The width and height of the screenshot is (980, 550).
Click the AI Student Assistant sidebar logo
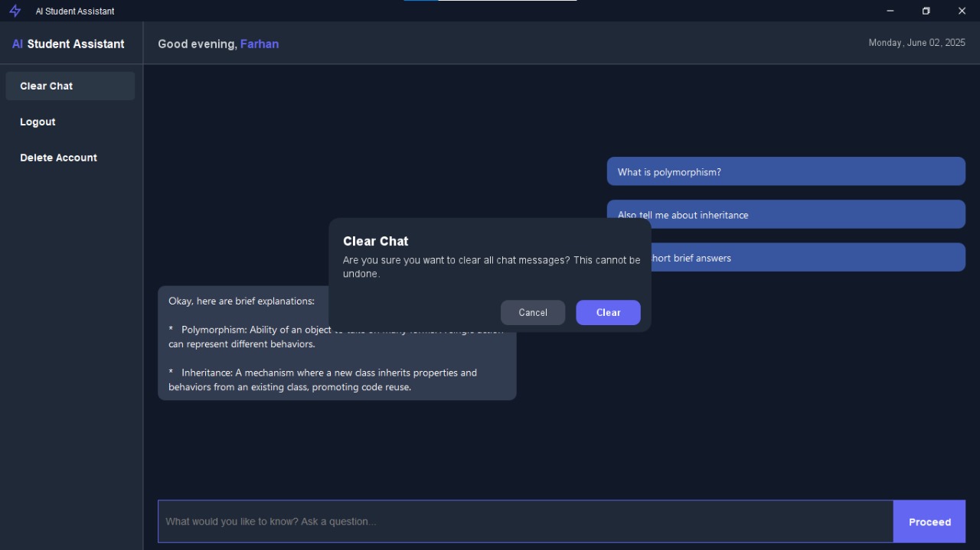click(68, 44)
